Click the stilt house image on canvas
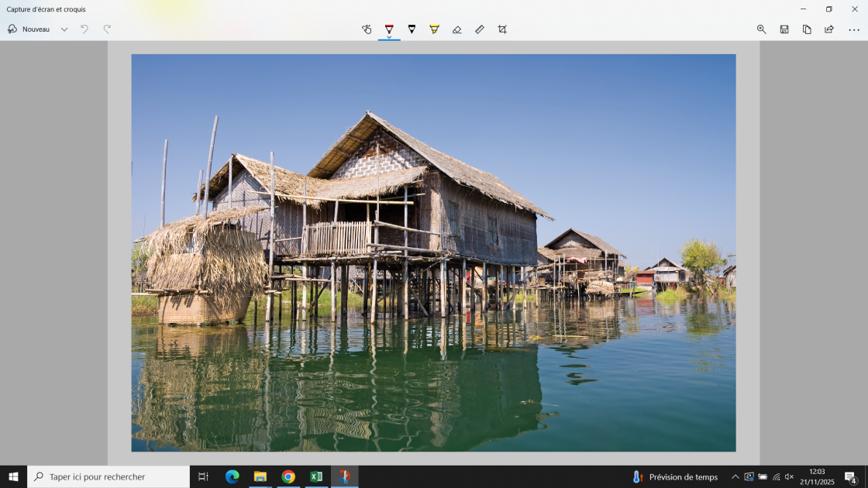868x488 pixels. 433,253
